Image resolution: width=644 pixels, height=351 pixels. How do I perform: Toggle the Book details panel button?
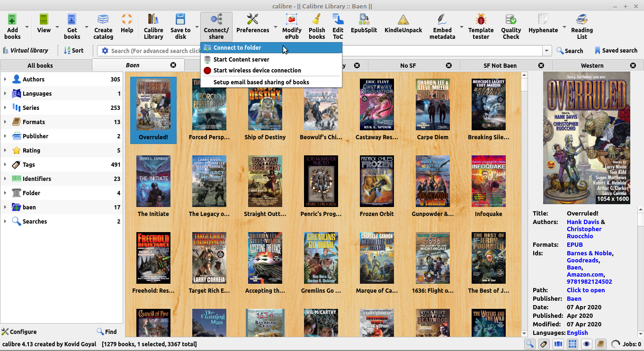coord(601,344)
